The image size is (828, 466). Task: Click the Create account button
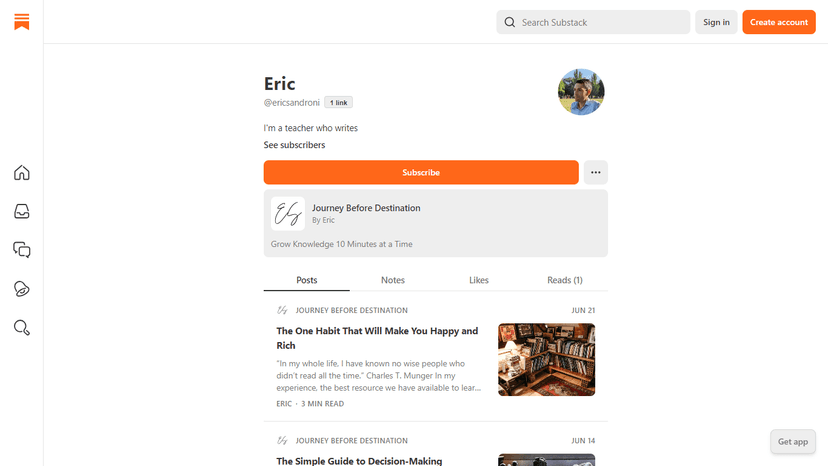(779, 22)
